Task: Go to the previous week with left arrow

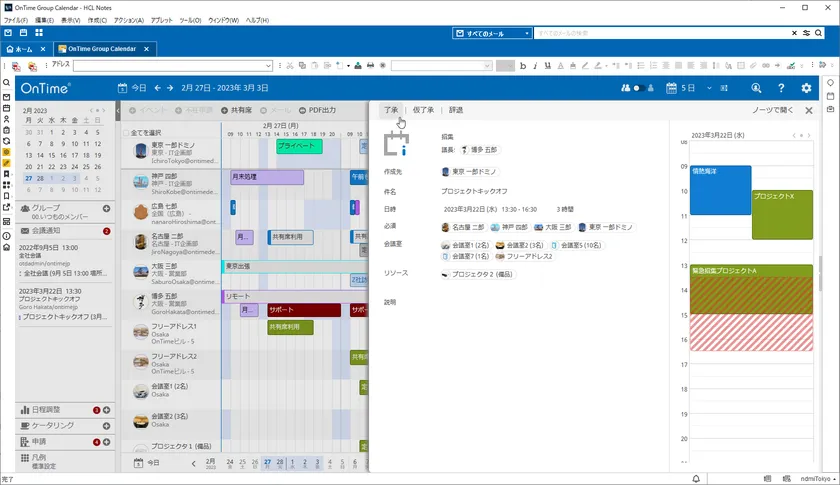Action: click(x=158, y=88)
